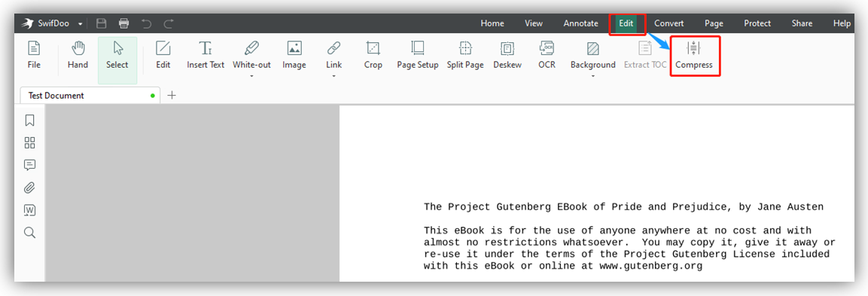
Task: Open the Protect tab
Action: point(757,23)
